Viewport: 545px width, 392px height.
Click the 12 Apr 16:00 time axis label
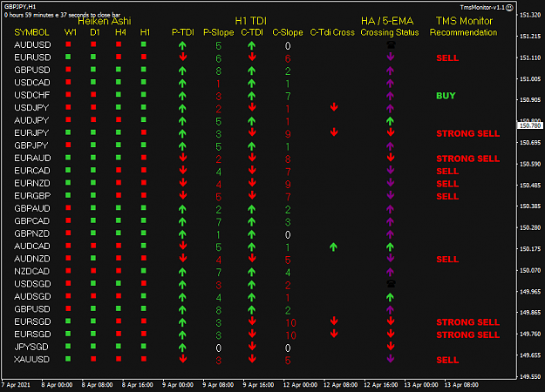pyautogui.click(x=381, y=385)
